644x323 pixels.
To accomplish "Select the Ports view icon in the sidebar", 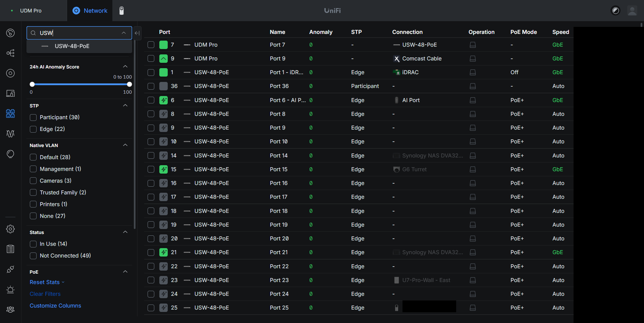I will (10, 113).
